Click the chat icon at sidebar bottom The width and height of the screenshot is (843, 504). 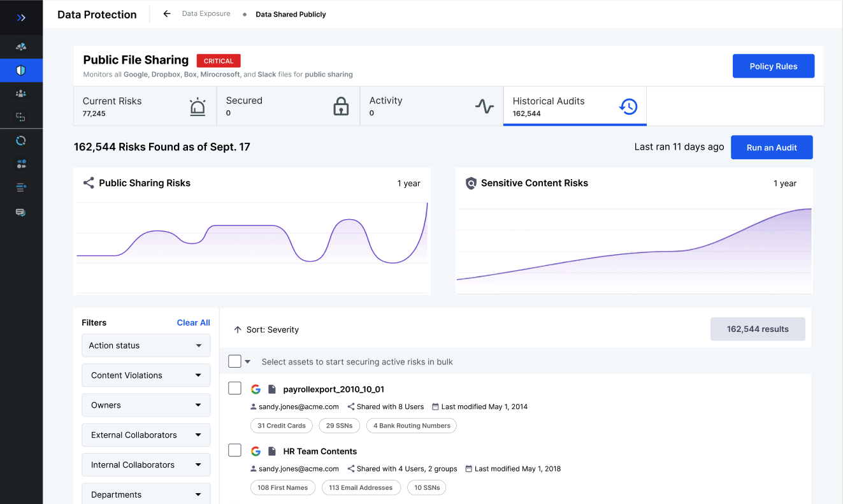(21, 212)
